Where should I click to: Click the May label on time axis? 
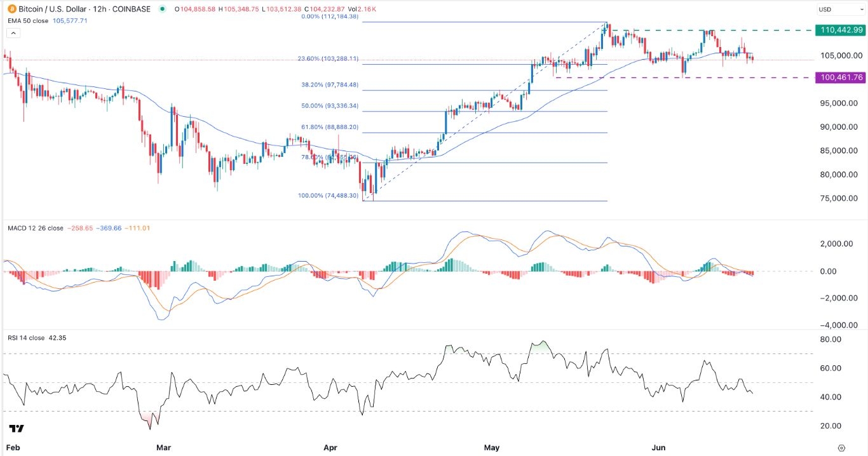click(492, 448)
